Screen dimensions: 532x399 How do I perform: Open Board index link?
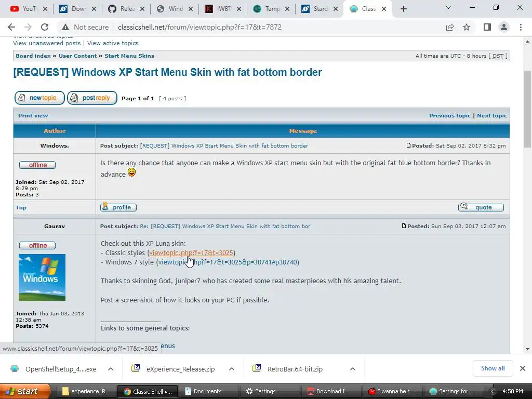(x=33, y=56)
